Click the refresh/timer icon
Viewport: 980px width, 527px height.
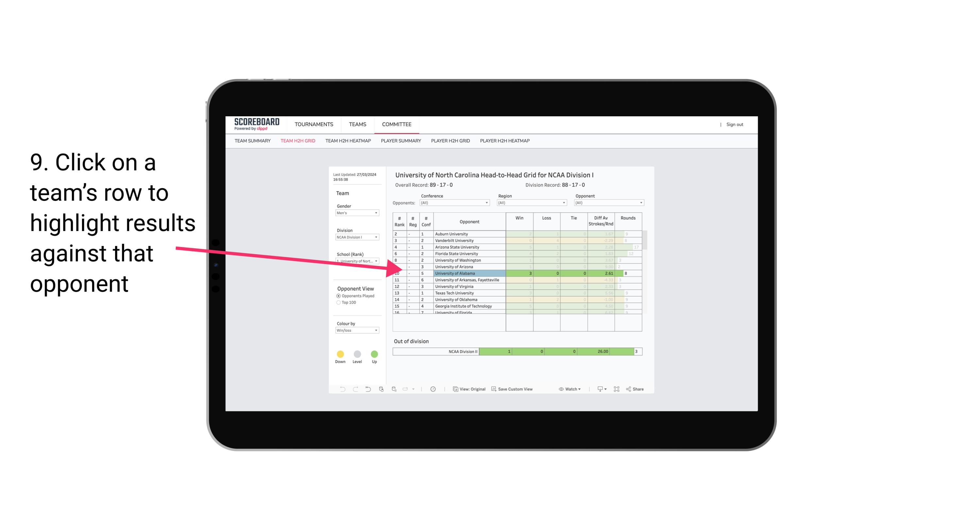tap(433, 389)
